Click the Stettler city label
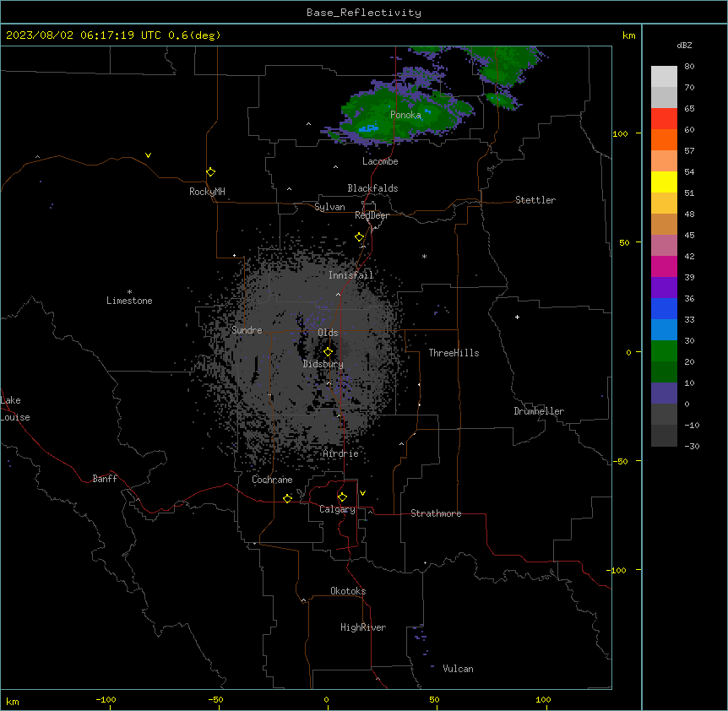The height and width of the screenshot is (711, 728). click(x=535, y=200)
